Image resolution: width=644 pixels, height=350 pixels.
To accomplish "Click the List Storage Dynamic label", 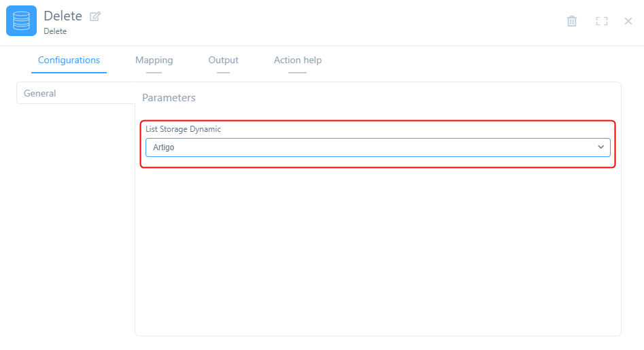I will pos(183,129).
